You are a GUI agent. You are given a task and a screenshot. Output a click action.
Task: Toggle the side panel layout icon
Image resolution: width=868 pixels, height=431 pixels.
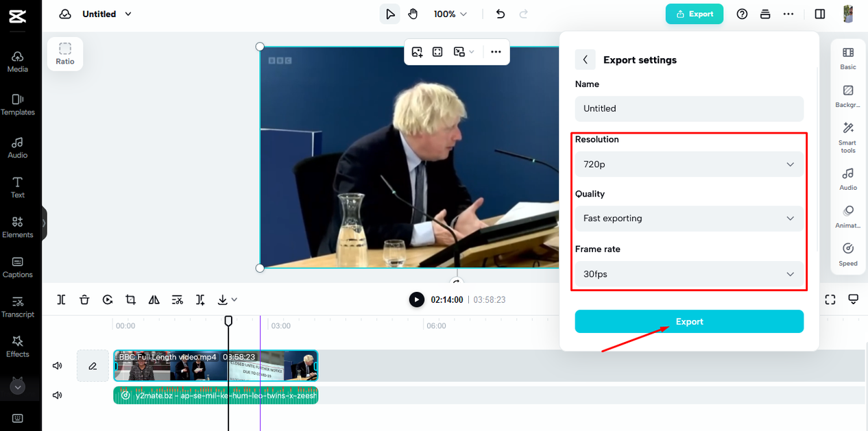(820, 14)
